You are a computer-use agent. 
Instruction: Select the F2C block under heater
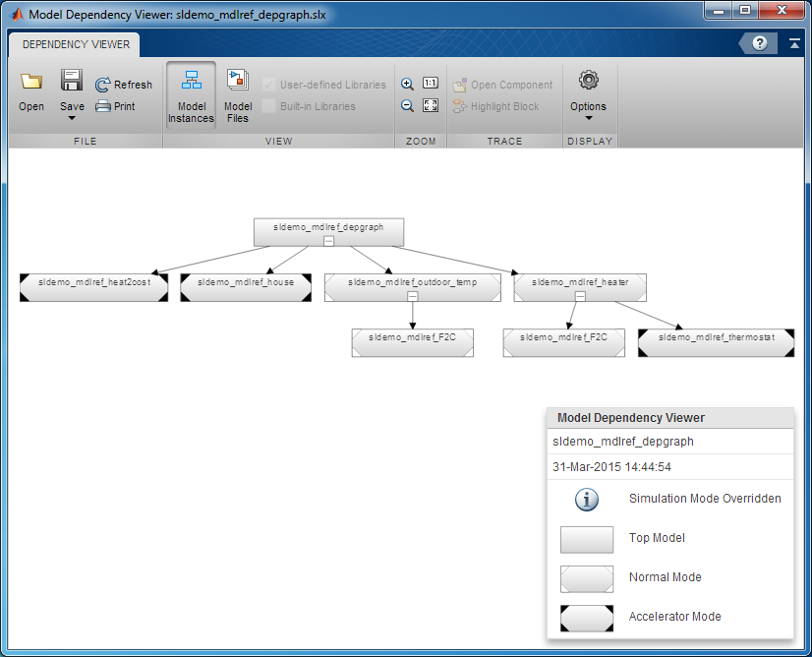click(x=563, y=342)
